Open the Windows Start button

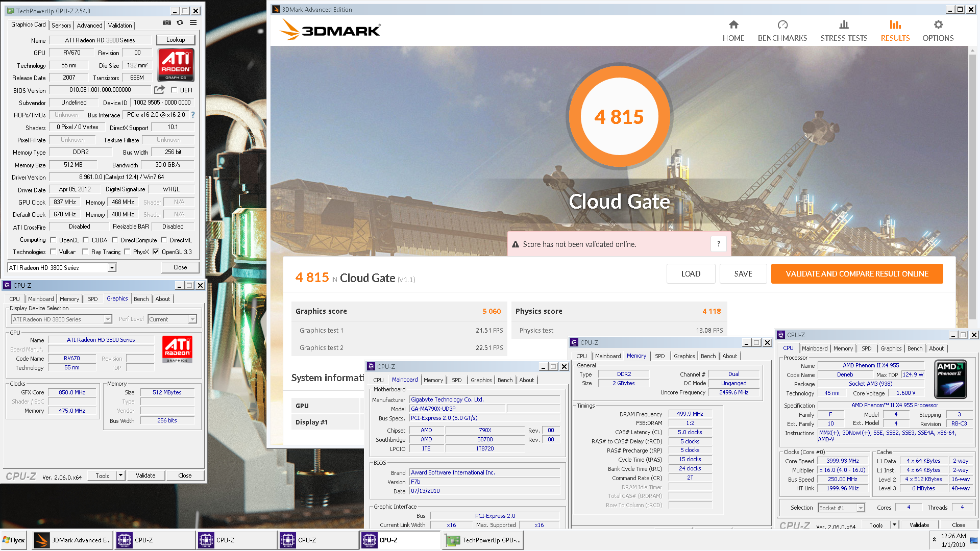tap(14, 540)
